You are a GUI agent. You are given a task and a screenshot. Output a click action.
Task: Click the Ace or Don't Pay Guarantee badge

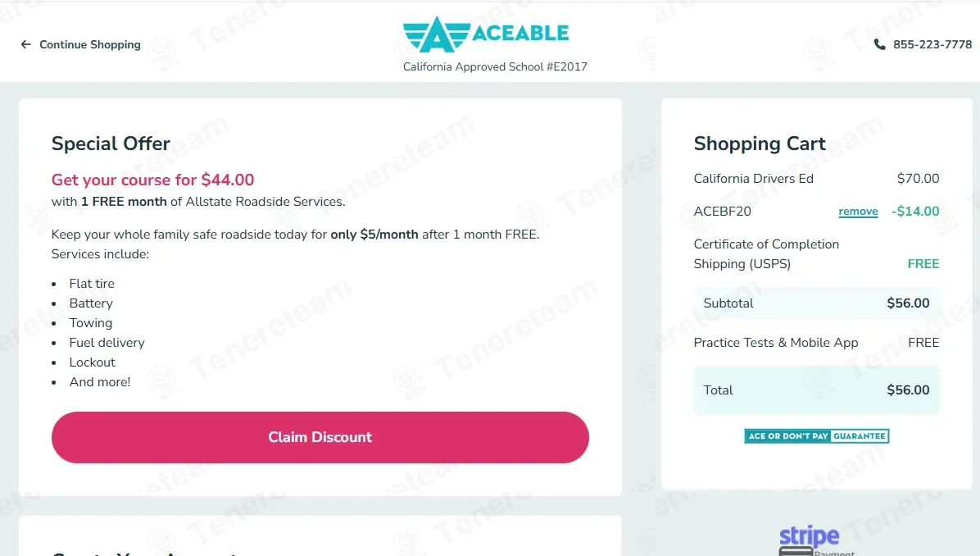816,436
